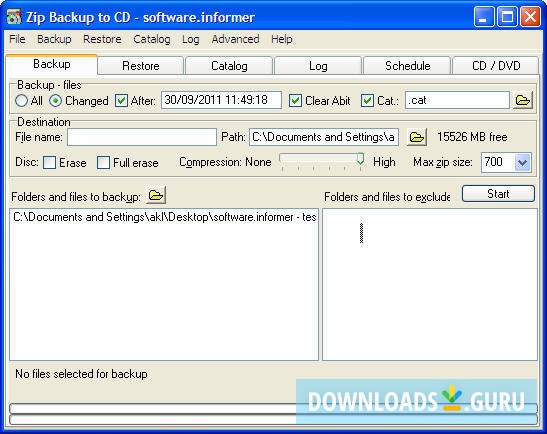The height and width of the screenshot is (434, 547).
Task: Click the compression level slider thumb
Action: click(360, 159)
